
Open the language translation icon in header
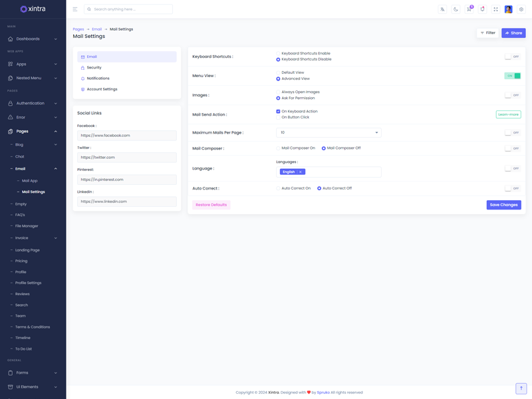pos(442,9)
